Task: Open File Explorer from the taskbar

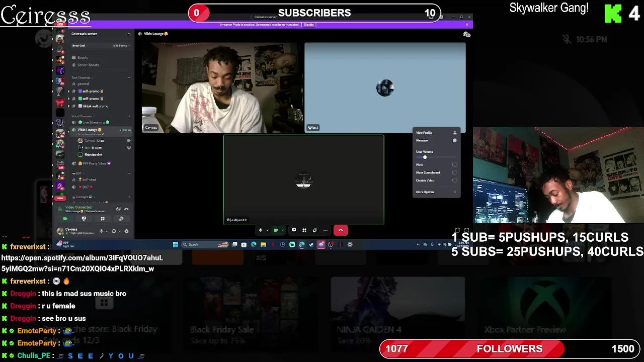Action: pos(263,244)
